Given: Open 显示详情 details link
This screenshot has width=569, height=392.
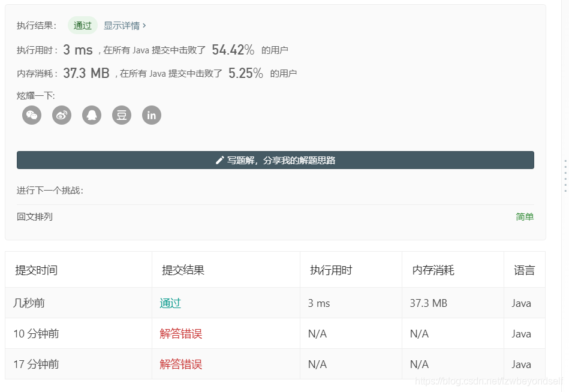Looking at the screenshot, I should 125,25.
